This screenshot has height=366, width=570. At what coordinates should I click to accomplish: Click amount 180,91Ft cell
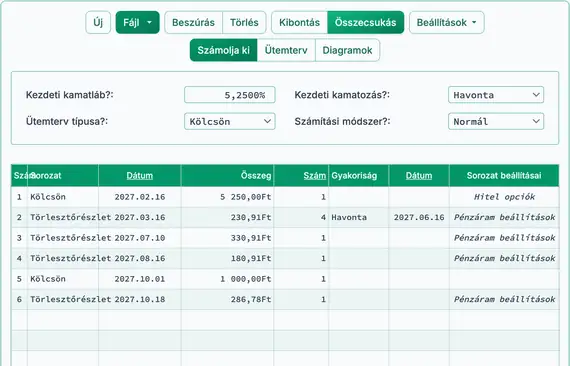[228, 258]
